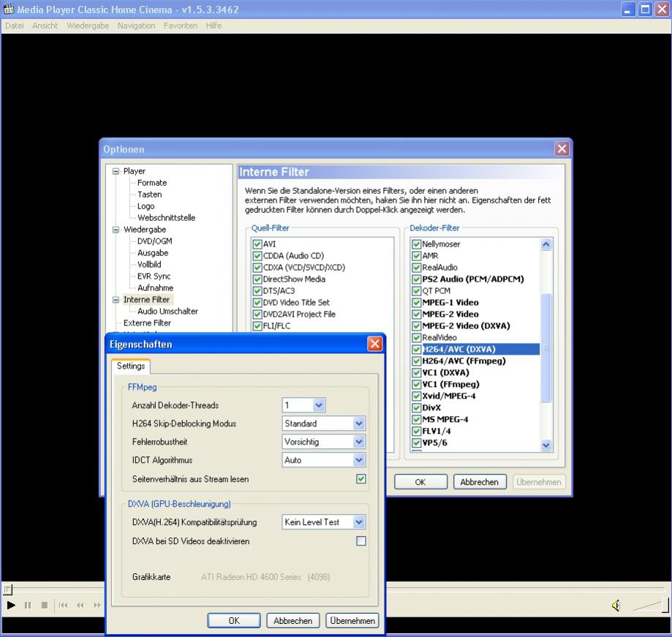Click the Media Player Classic title icon

pyautogui.click(x=9, y=9)
